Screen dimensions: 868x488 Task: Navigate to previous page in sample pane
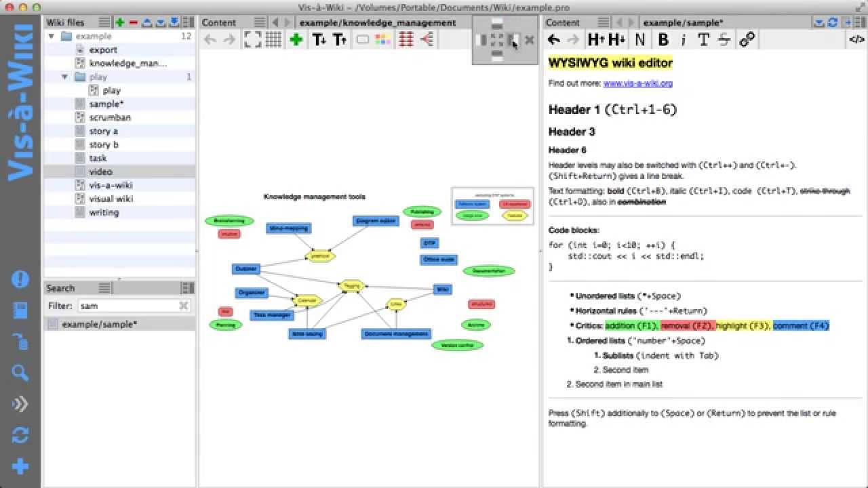pyautogui.click(x=620, y=22)
